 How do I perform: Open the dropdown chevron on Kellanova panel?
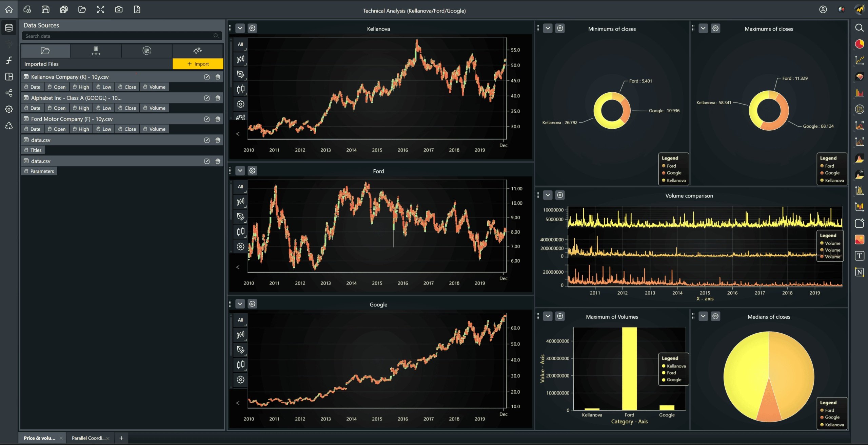(x=240, y=28)
